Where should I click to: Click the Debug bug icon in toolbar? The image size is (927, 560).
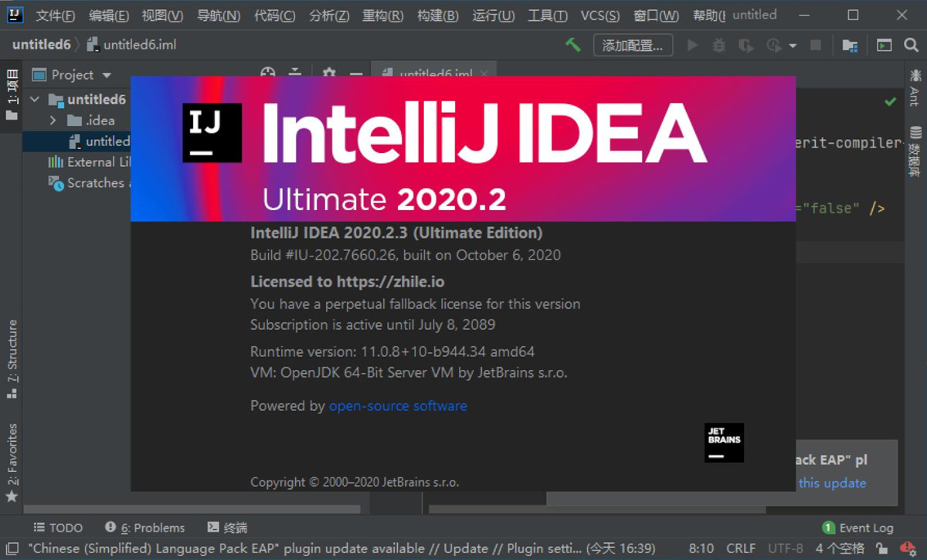point(719,46)
